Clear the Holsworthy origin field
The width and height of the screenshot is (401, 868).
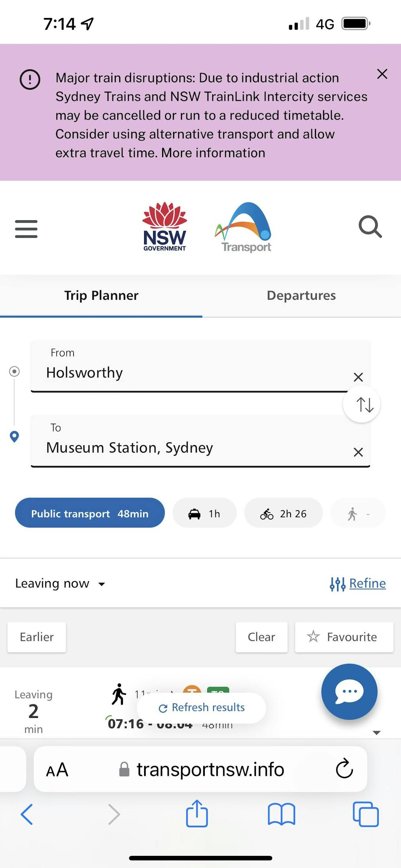(x=358, y=377)
